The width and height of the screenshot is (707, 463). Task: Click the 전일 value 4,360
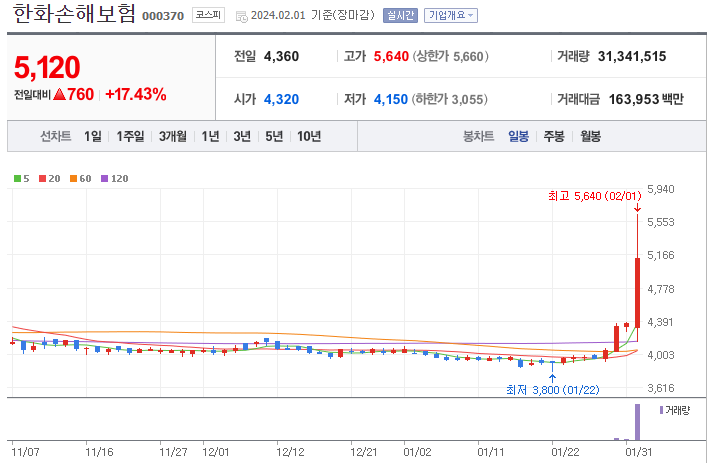tap(281, 56)
